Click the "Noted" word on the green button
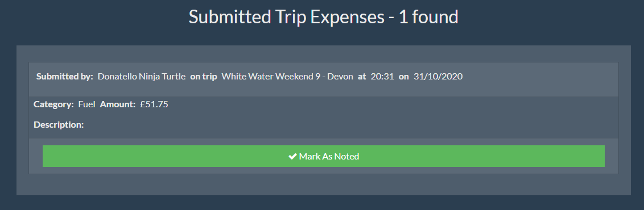 346,157
